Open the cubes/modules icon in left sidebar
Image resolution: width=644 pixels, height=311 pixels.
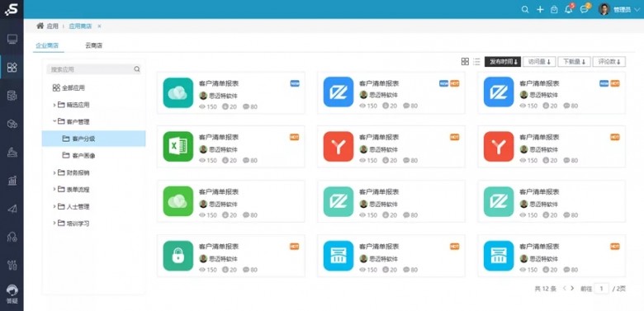click(12, 124)
